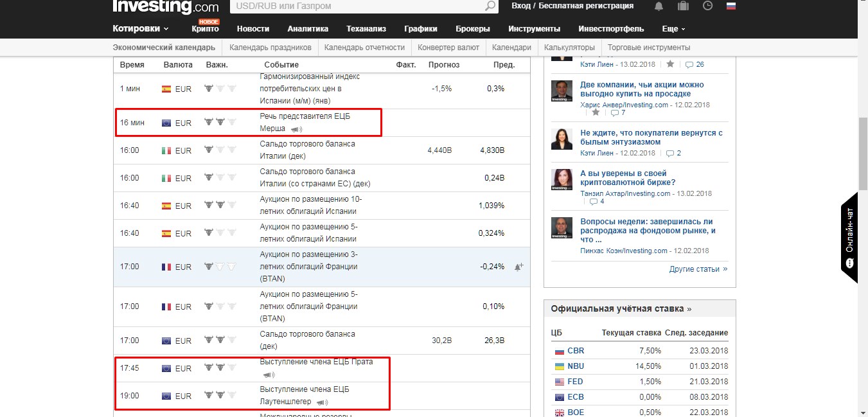Switch to Календарь праздников tab
The image size is (868, 417).
click(x=270, y=48)
